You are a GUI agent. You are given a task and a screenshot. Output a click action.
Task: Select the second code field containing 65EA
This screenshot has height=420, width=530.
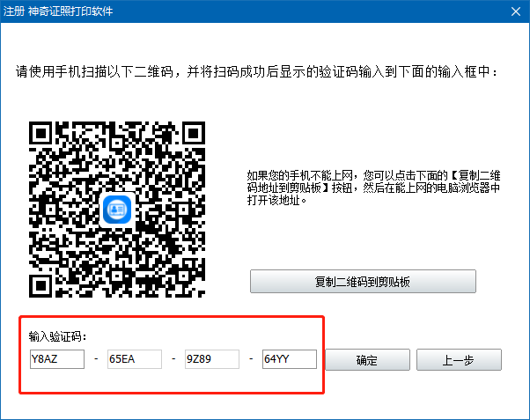134,359
